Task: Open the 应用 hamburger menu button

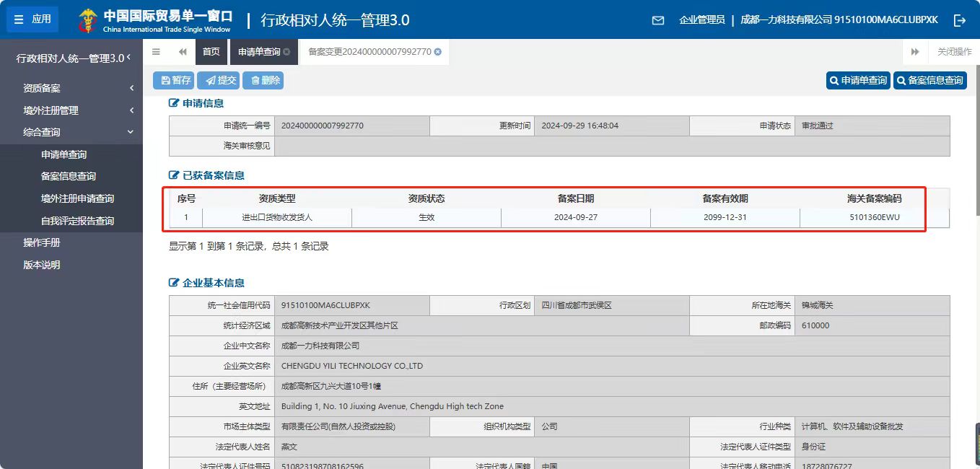Action: [x=32, y=19]
